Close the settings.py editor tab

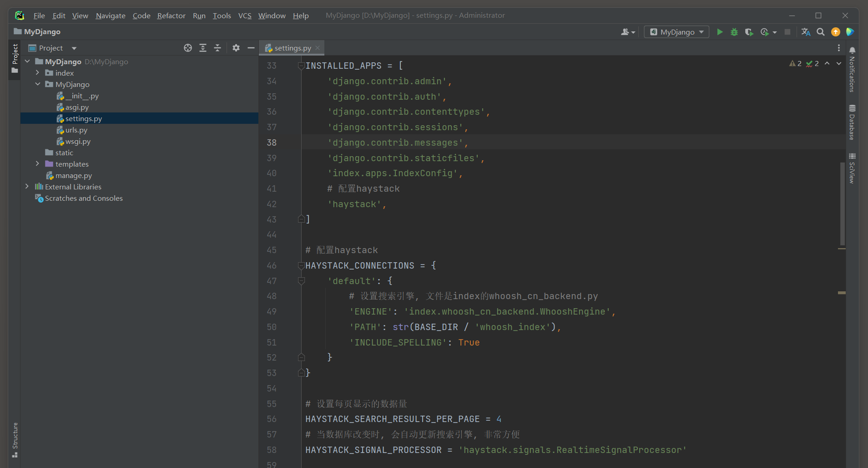click(x=318, y=48)
